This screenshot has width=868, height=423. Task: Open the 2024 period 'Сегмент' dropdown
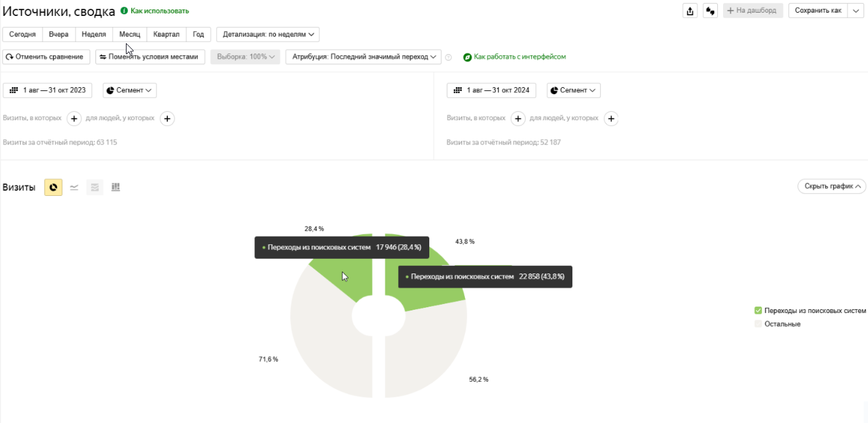pyautogui.click(x=574, y=90)
